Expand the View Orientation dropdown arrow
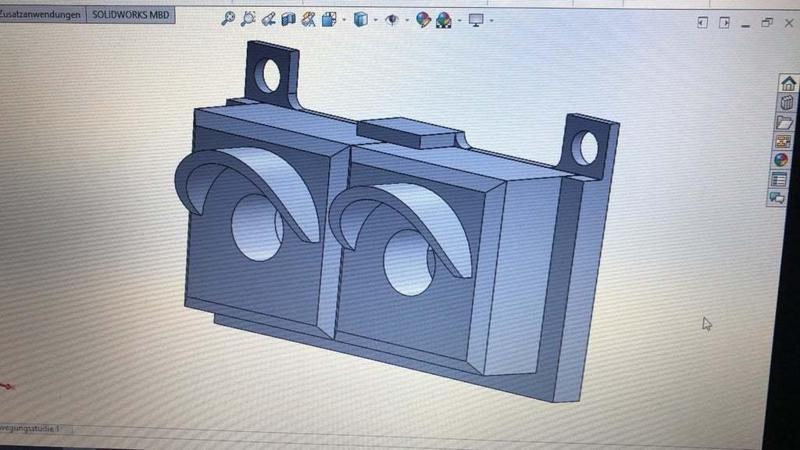 [x=344, y=20]
